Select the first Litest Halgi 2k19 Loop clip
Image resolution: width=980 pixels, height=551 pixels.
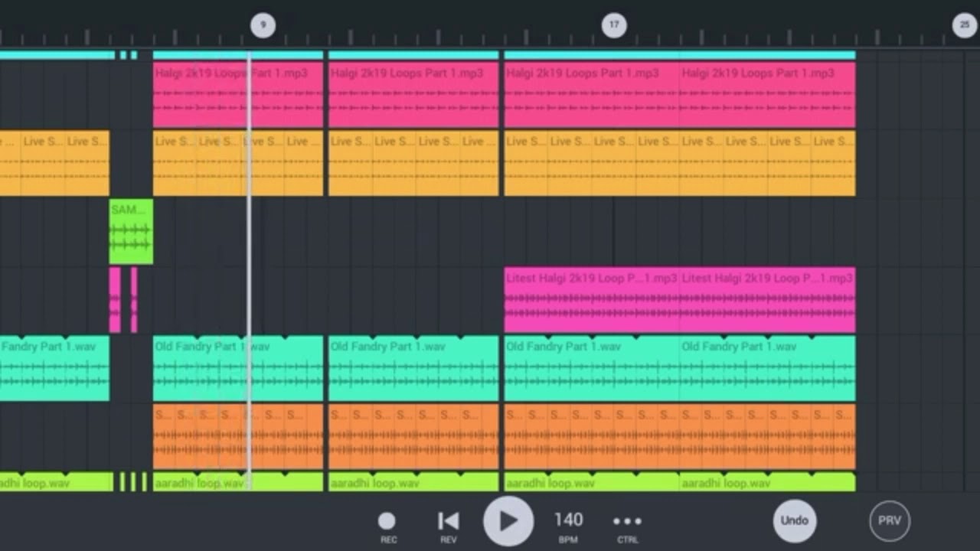[x=592, y=300]
